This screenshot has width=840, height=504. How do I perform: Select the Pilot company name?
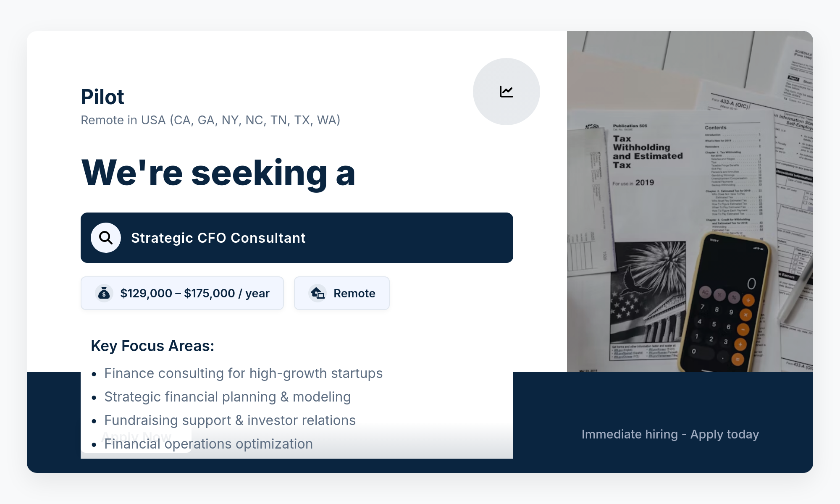click(x=102, y=97)
